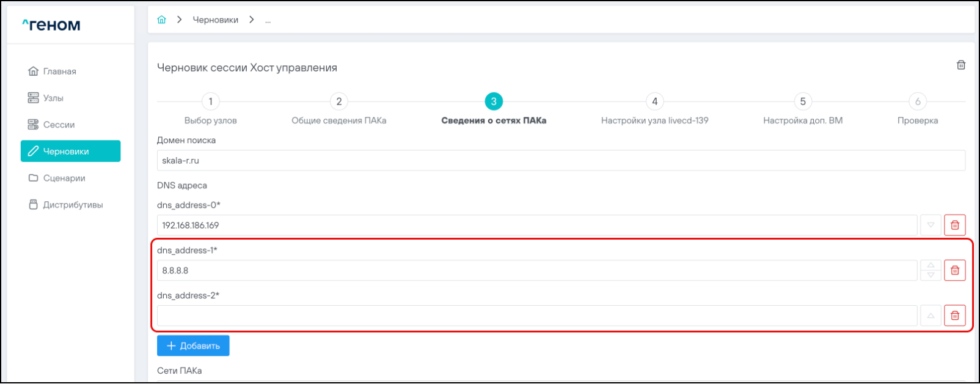The width and height of the screenshot is (980, 384).
Task: Move dns_address-1 up with arrow
Action: pos(931,265)
